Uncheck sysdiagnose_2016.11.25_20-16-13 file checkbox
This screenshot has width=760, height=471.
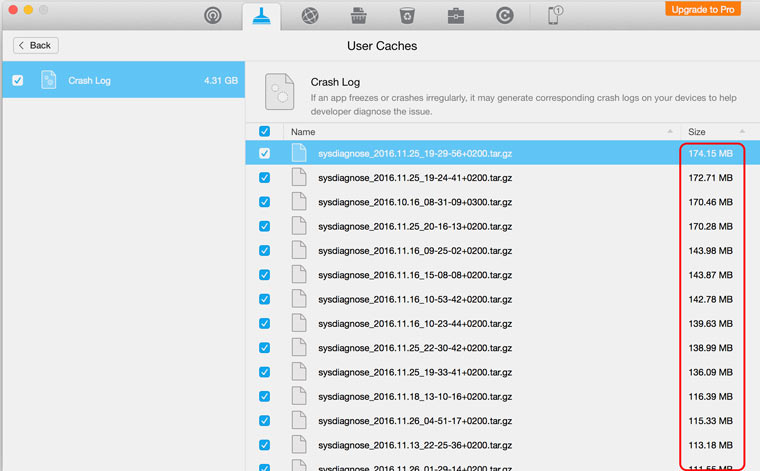point(264,226)
